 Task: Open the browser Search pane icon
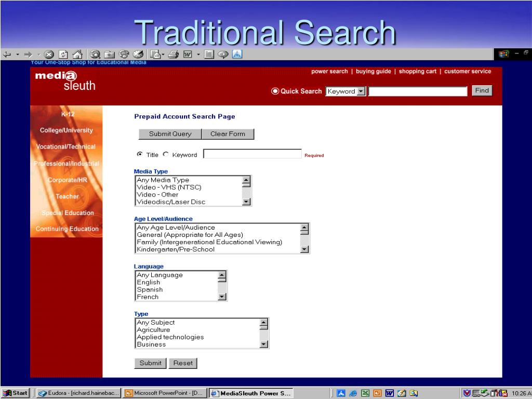96,54
